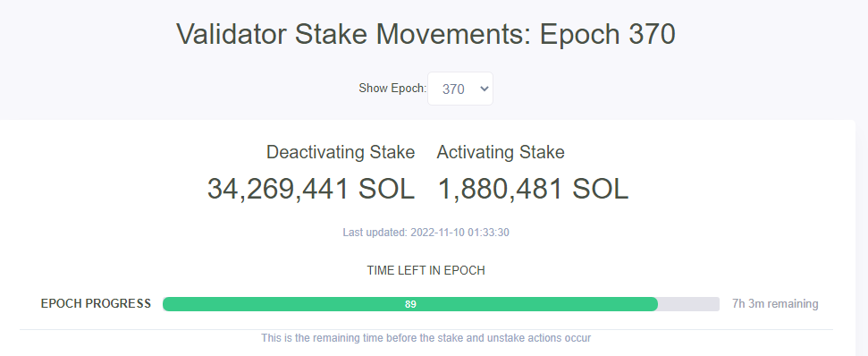
Task: Click the right rounded end of green progress fill
Action: click(x=653, y=304)
